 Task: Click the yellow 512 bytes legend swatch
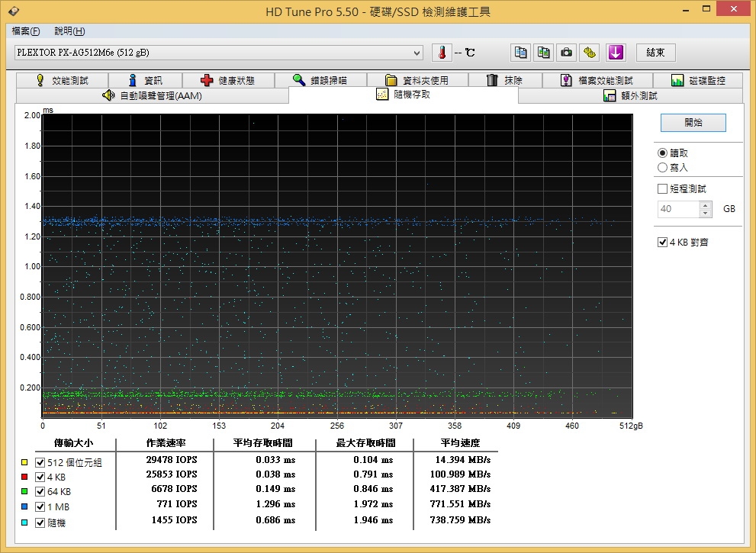click(24, 462)
